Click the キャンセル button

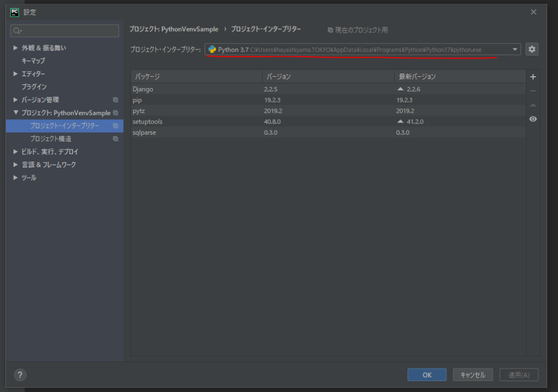click(472, 375)
